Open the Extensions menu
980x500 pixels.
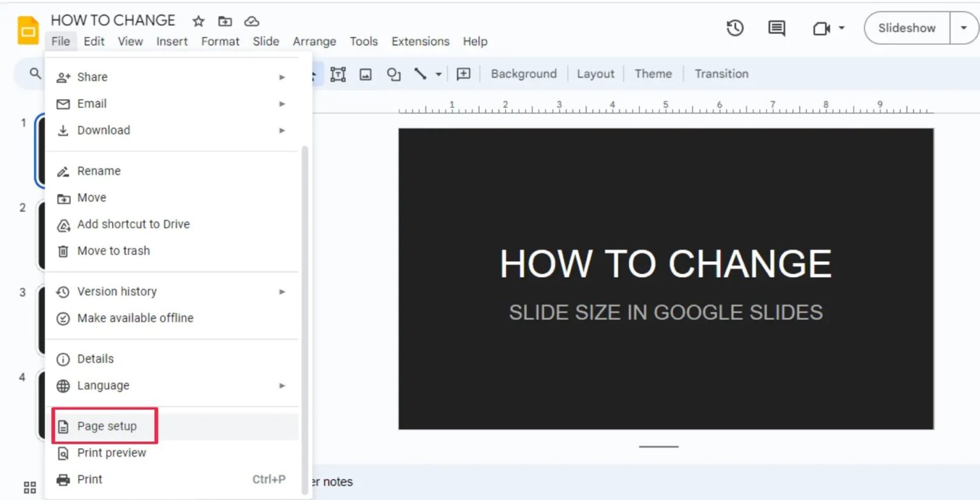tap(420, 41)
